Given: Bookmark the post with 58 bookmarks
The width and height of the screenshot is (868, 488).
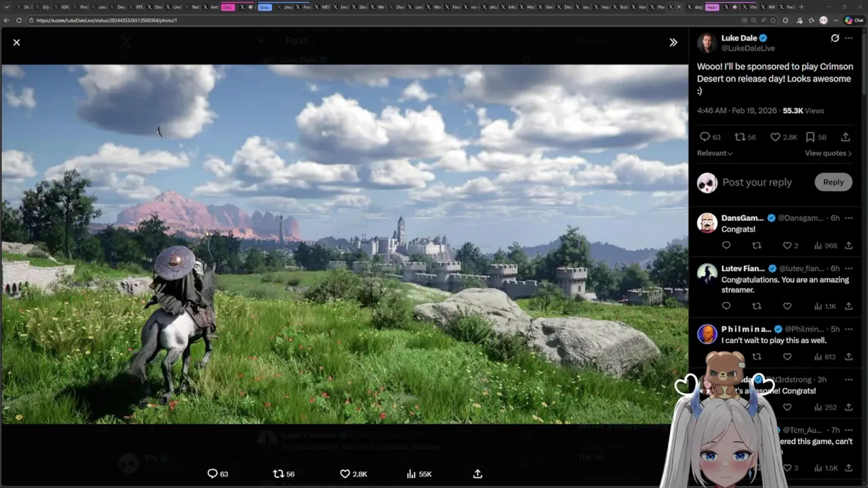Looking at the screenshot, I should [816, 137].
